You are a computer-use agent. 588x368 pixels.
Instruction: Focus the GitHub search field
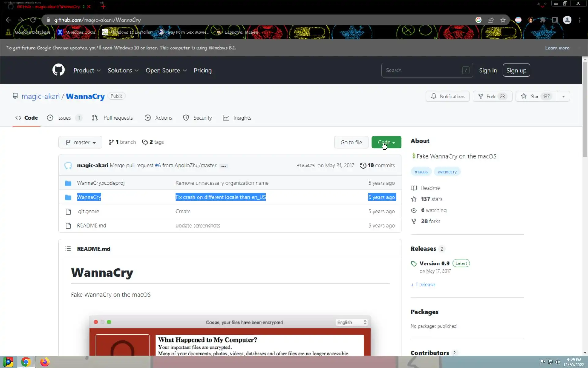tap(423, 70)
